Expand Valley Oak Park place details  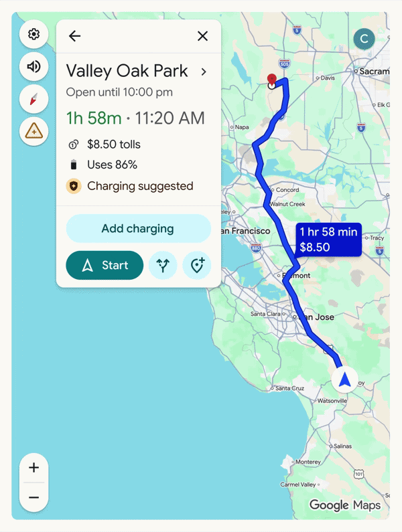point(204,72)
